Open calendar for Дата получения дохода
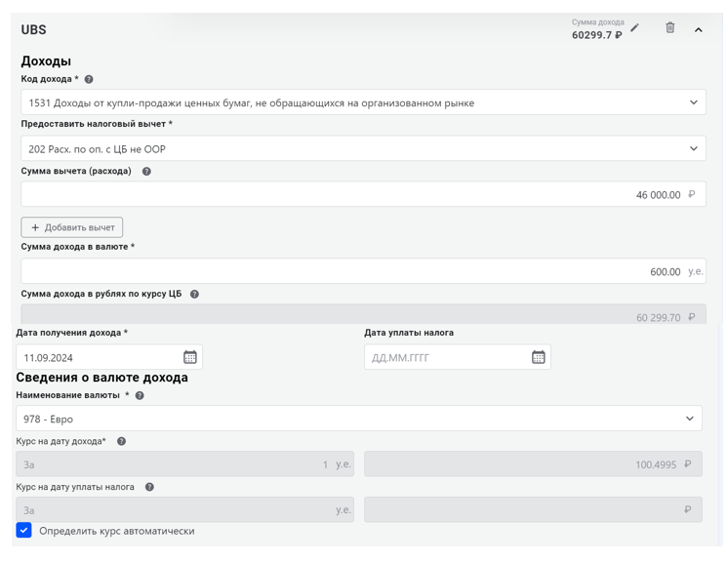 click(x=190, y=357)
